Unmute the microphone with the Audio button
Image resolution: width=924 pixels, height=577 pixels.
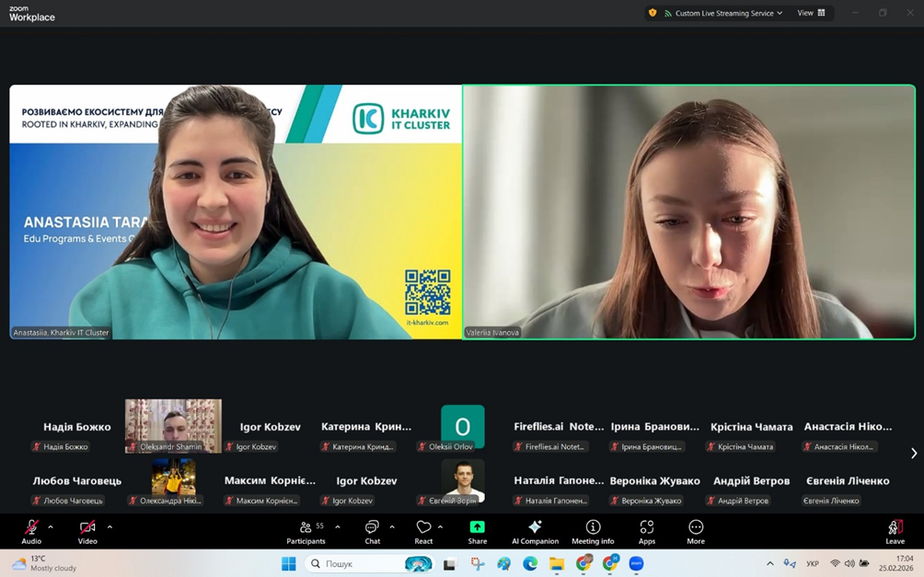tap(31, 529)
